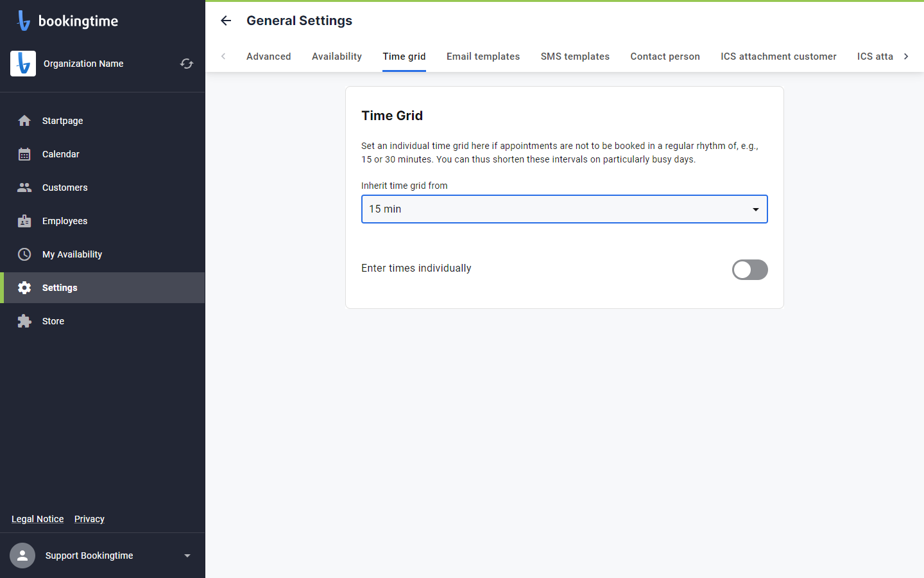Click the Enter times individually label

coord(416,268)
